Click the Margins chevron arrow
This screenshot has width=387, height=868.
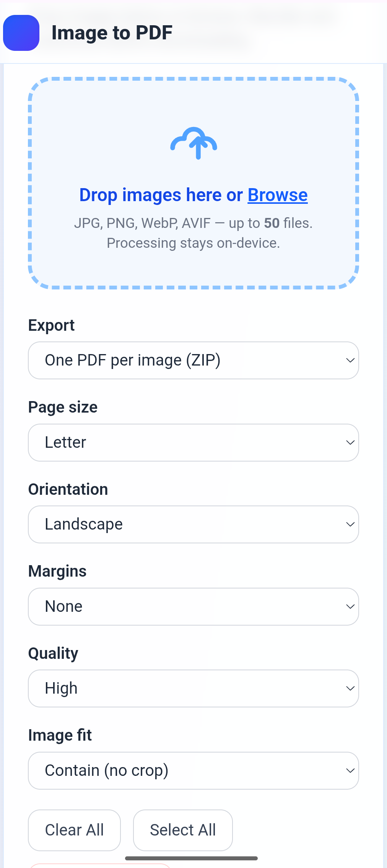[350, 606]
